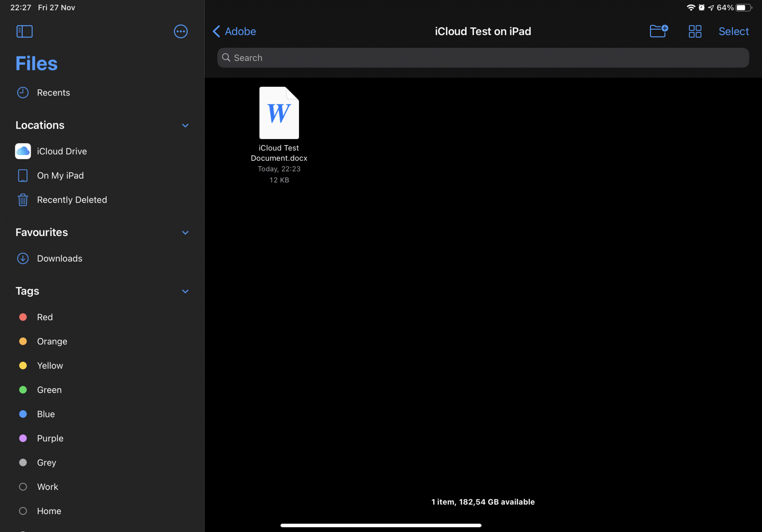Choose the Home tag circle

(x=23, y=511)
